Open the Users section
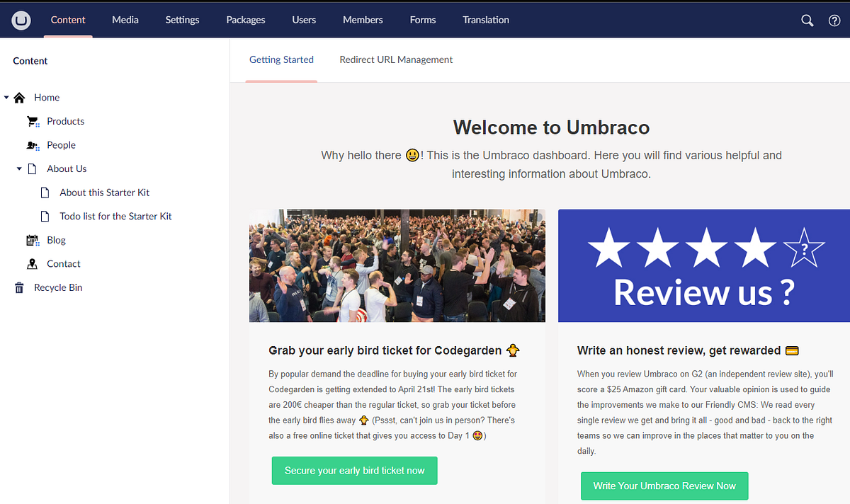The image size is (850, 504). (x=304, y=20)
